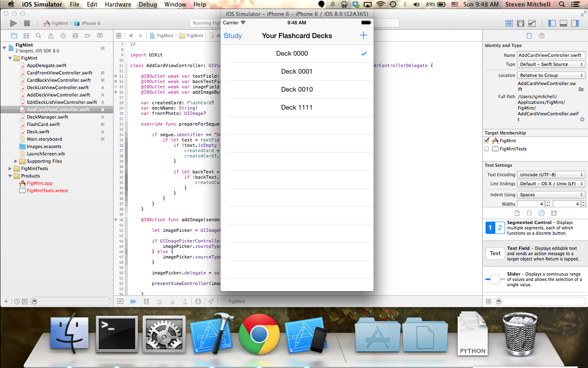Open the Type dropdown Default - Swift Source
The width and height of the screenshot is (588, 368).
[x=551, y=64]
